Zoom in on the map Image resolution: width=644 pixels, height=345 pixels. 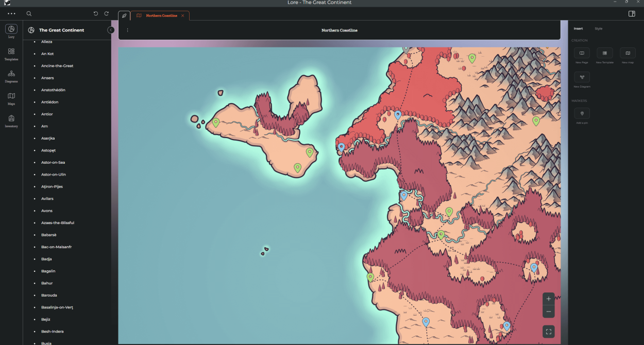549,299
